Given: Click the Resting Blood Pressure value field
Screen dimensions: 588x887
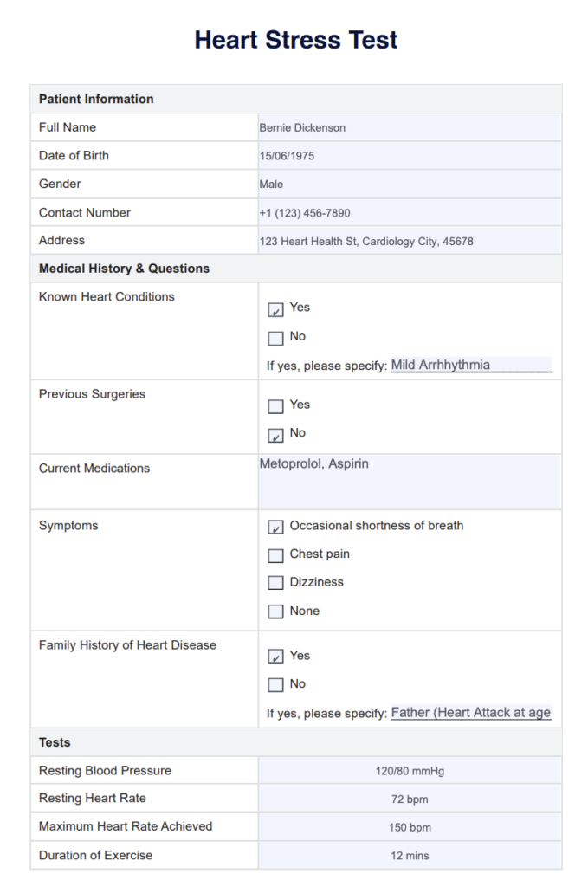Looking at the screenshot, I should pos(410,771).
